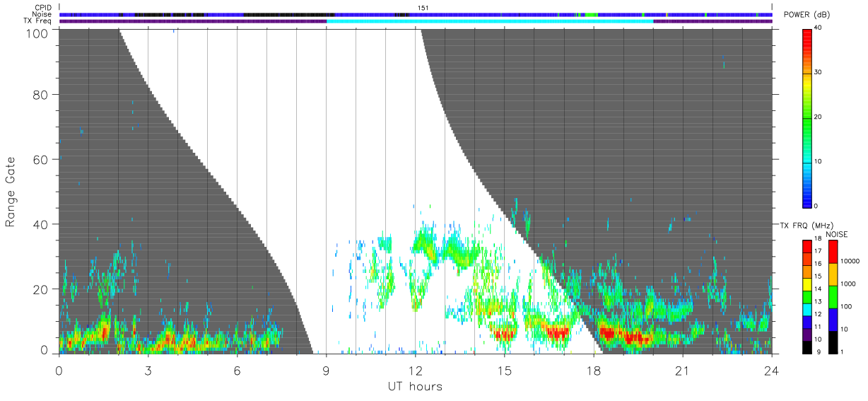The height and width of the screenshot is (401, 868).
Task: Click the CPID value 151
Action: [x=423, y=8]
